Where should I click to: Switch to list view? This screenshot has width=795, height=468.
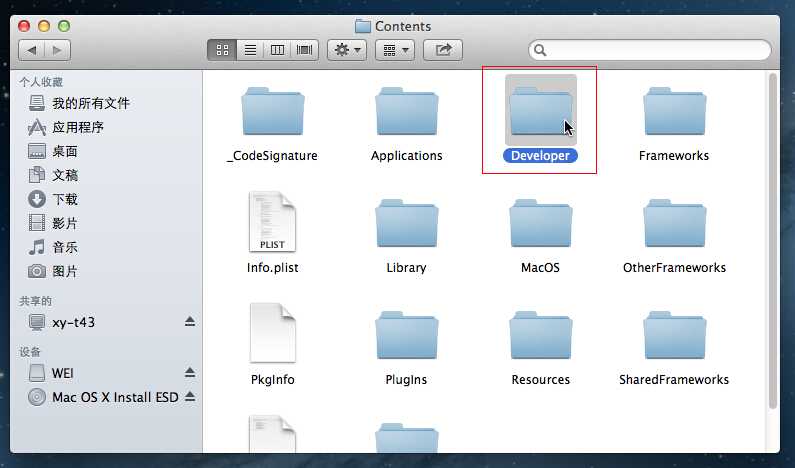[250, 50]
